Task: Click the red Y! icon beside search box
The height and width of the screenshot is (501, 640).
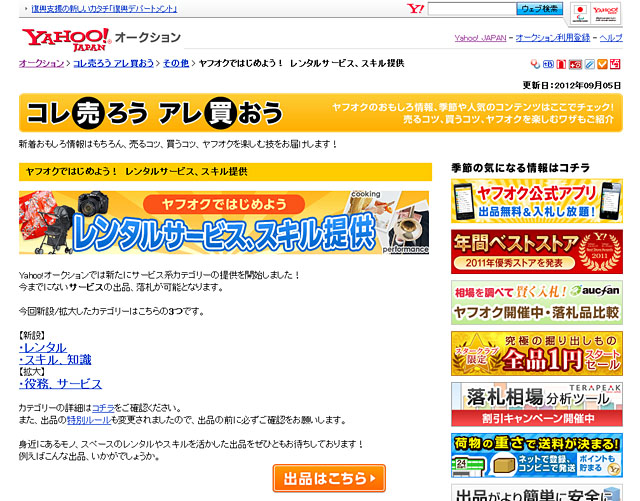Action: 415,9
